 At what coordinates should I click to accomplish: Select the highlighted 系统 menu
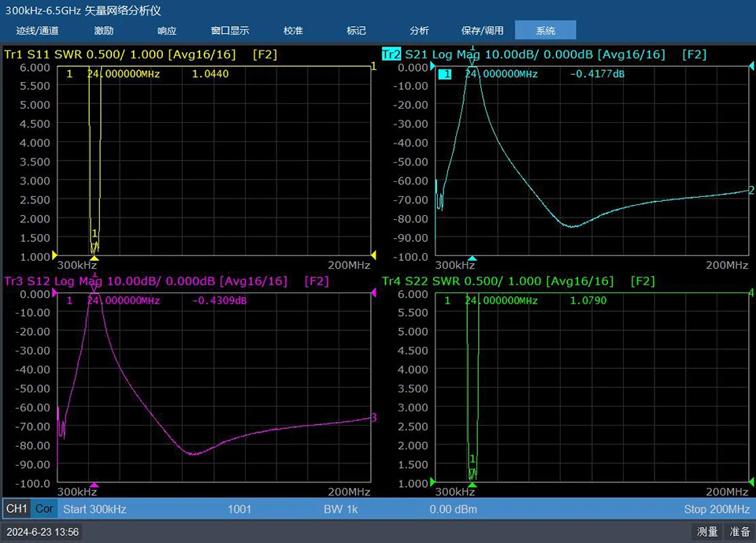tap(545, 30)
